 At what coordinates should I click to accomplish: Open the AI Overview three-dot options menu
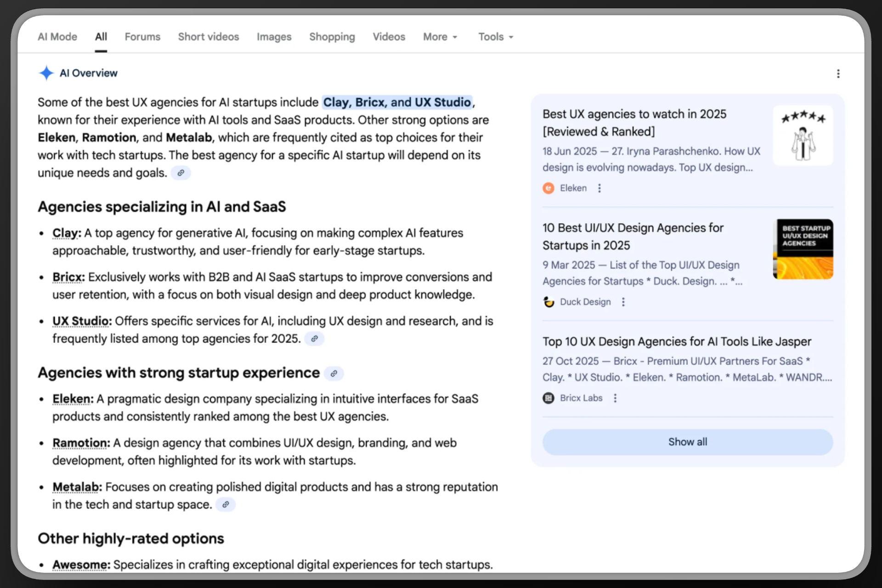pos(838,73)
